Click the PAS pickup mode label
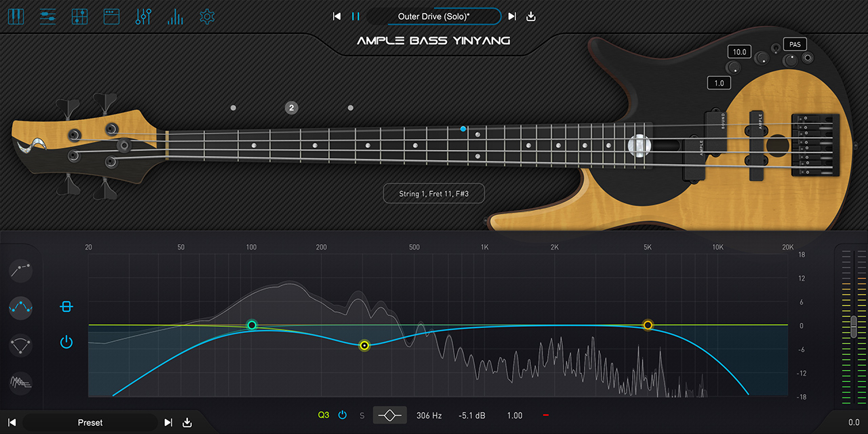This screenshot has width=868, height=434. [x=795, y=45]
